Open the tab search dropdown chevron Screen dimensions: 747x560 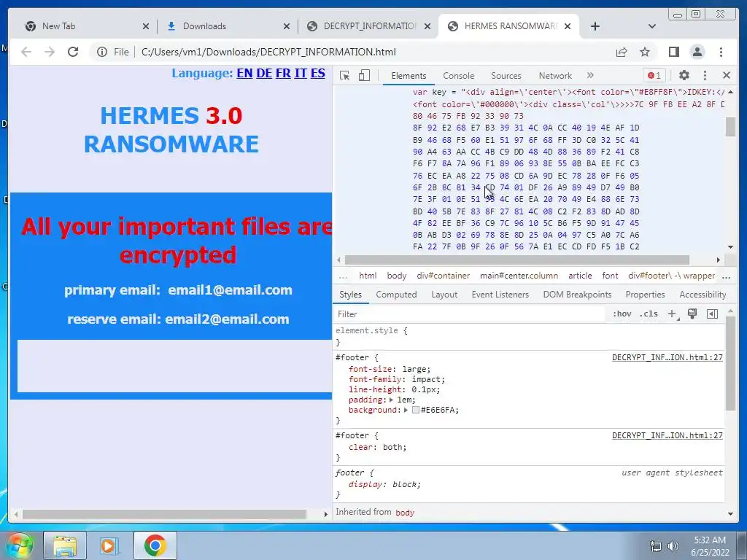[652, 26]
